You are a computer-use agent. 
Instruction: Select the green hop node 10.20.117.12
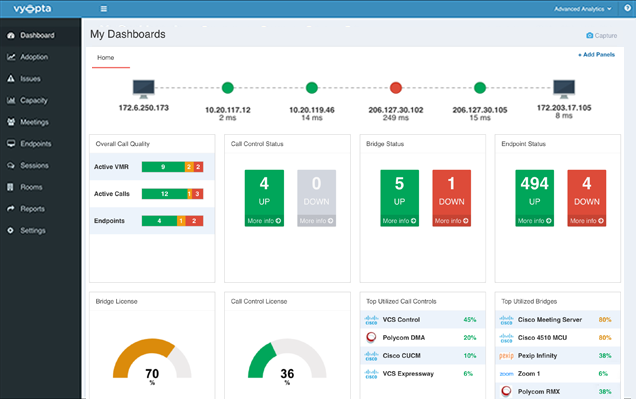[228, 88]
